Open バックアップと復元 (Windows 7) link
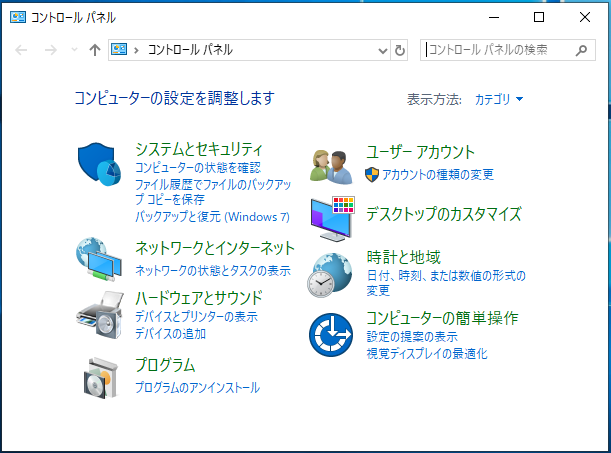This screenshot has width=611, height=453. [212, 217]
